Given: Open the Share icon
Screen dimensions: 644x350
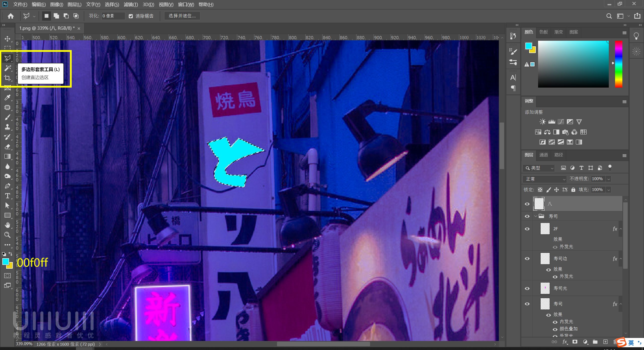Looking at the screenshot, I should pyautogui.click(x=637, y=16).
